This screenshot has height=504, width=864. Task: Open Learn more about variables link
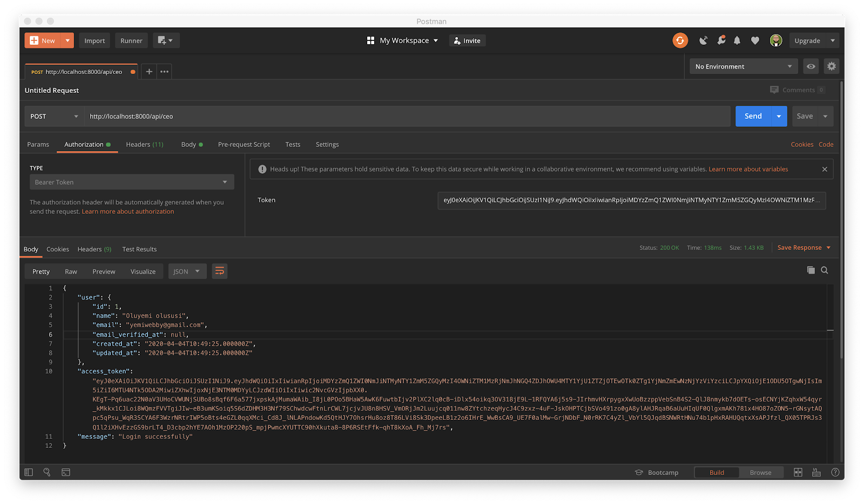pyautogui.click(x=748, y=169)
